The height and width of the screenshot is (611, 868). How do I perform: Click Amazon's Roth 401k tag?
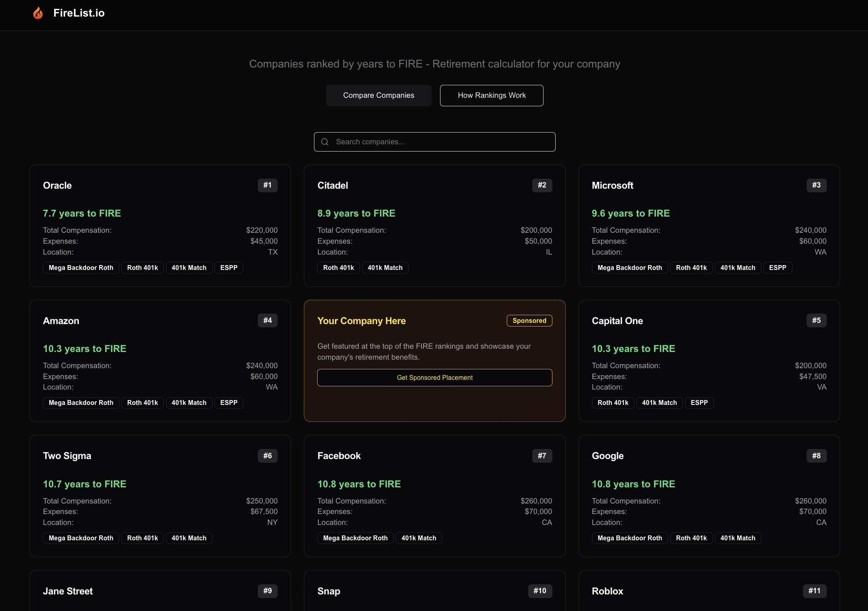(142, 402)
